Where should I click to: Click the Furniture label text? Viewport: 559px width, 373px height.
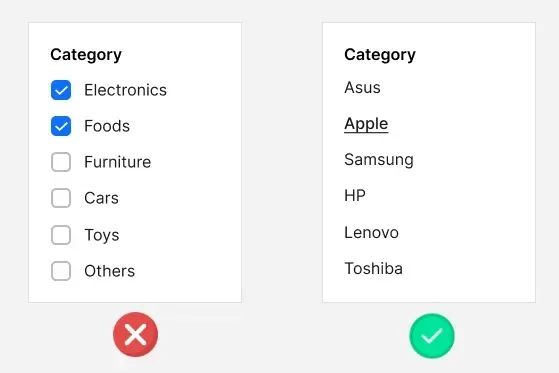118,162
